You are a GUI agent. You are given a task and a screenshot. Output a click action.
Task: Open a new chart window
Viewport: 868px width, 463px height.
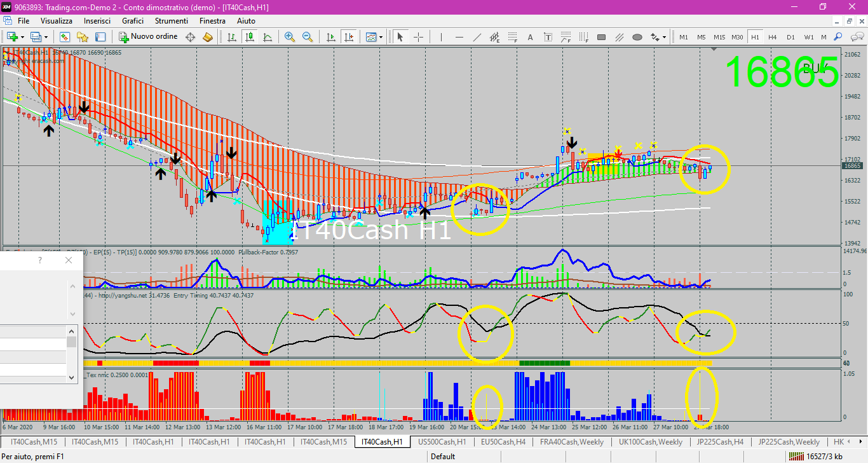point(12,37)
